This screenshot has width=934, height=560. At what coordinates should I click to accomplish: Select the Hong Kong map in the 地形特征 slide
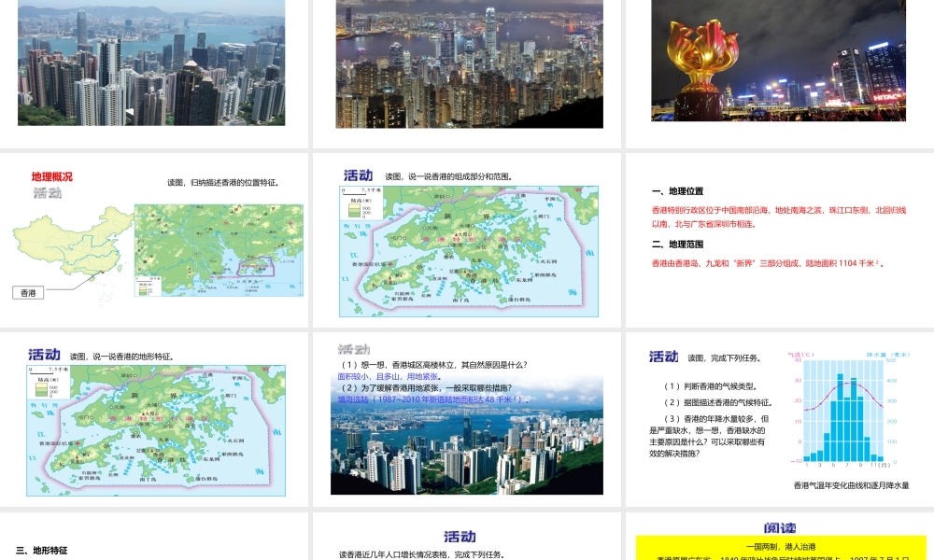[x=156, y=430]
